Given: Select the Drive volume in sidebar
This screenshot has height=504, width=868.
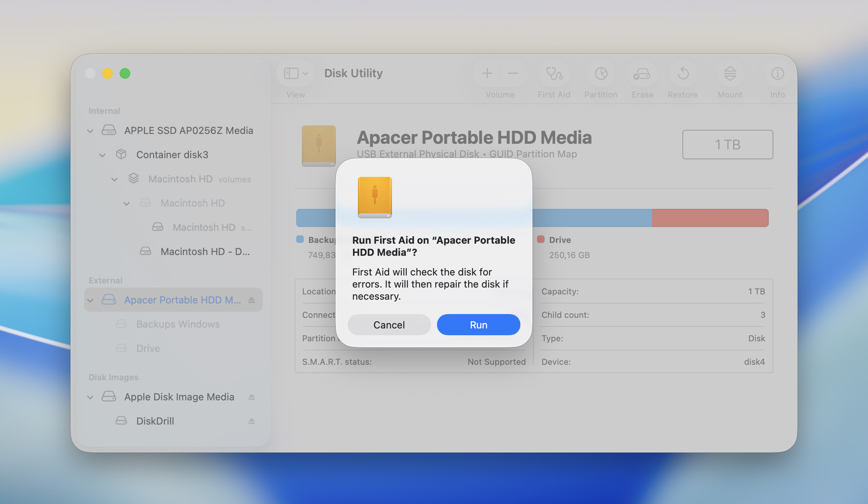Looking at the screenshot, I should pos(173,348).
